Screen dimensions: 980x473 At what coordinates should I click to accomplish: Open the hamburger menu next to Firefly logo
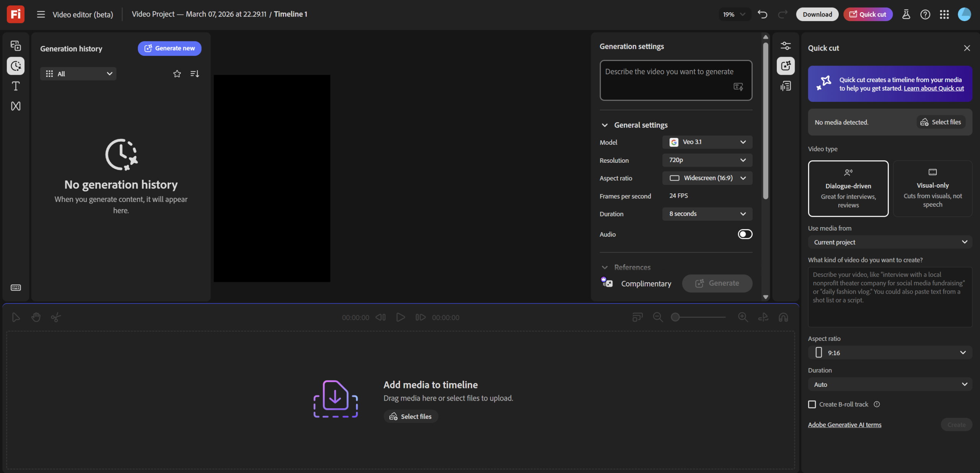pyautogui.click(x=40, y=14)
